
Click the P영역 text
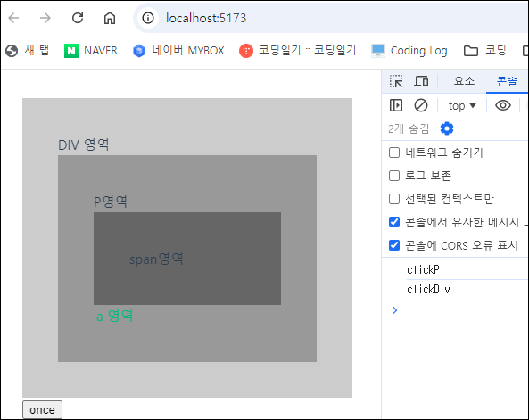click(x=111, y=202)
